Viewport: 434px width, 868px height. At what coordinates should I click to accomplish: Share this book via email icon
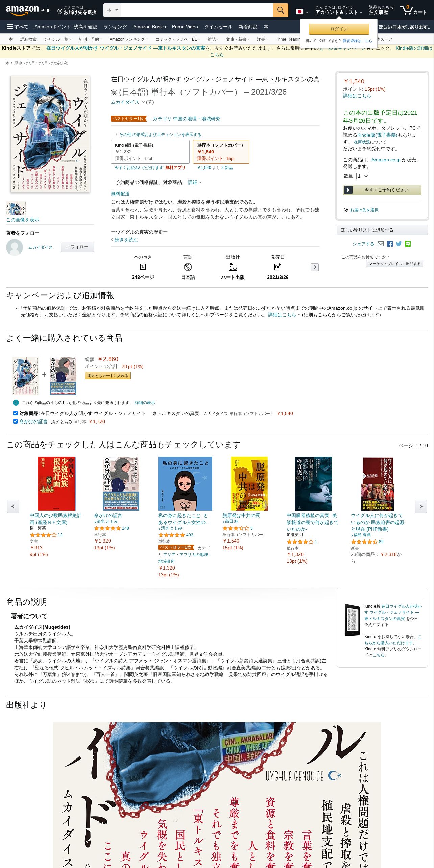coord(381,244)
